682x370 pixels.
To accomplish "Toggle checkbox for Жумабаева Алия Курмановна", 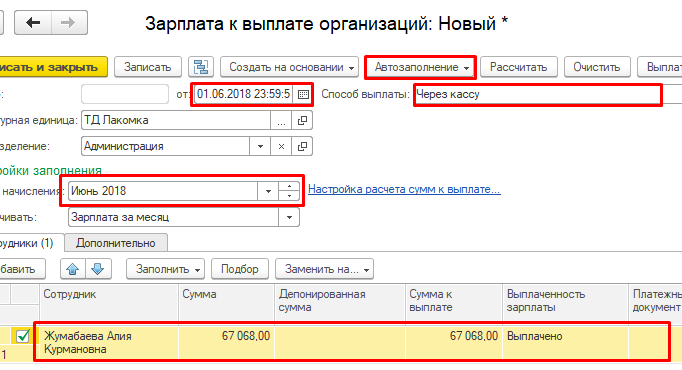I will pos(23,336).
